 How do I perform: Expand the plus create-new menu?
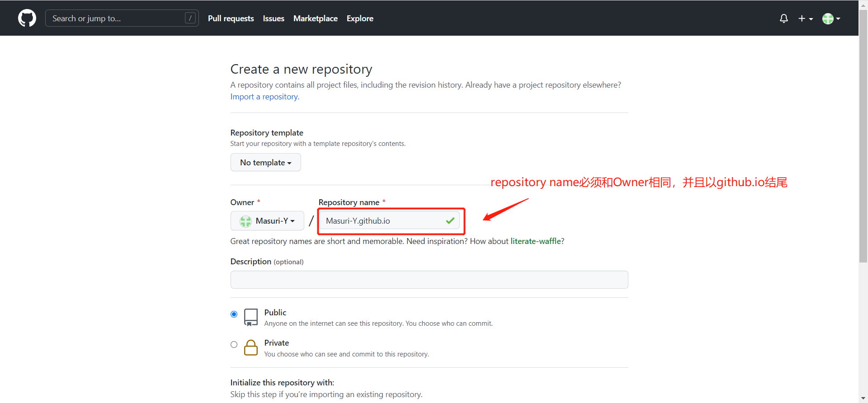[806, 19]
